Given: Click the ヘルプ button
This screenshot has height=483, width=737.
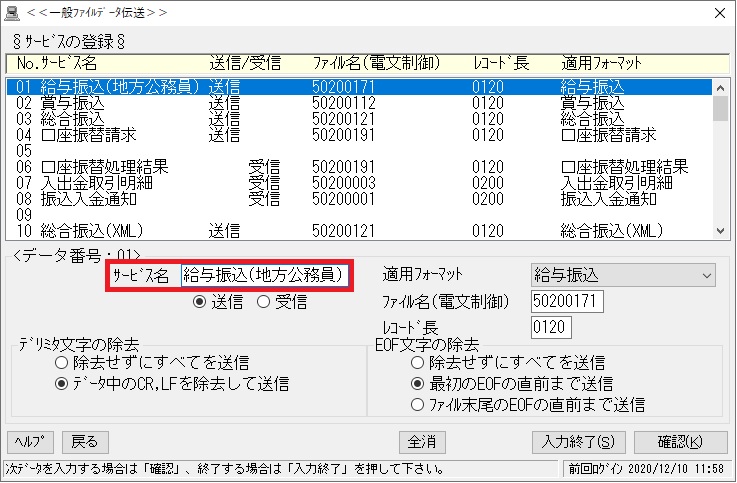Looking at the screenshot, I should point(30,442).
